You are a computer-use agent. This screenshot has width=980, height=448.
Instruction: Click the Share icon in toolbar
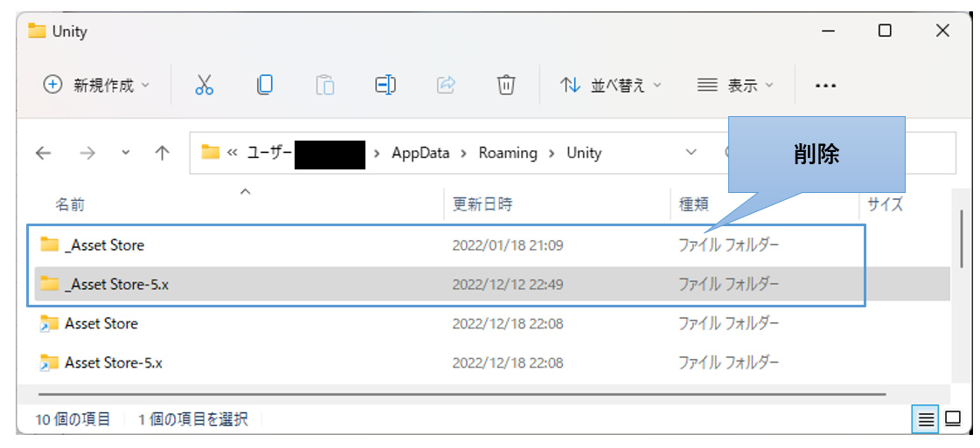[x=446, y=85]
